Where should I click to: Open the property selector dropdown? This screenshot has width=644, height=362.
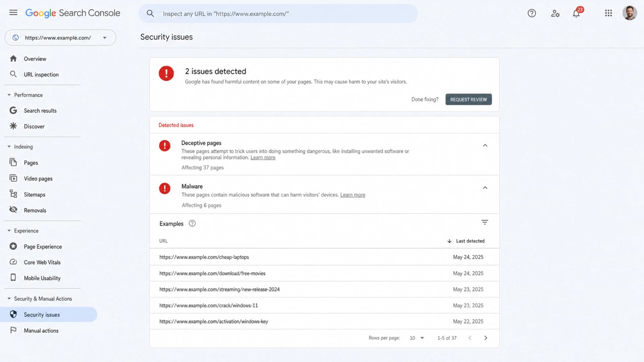60,38
